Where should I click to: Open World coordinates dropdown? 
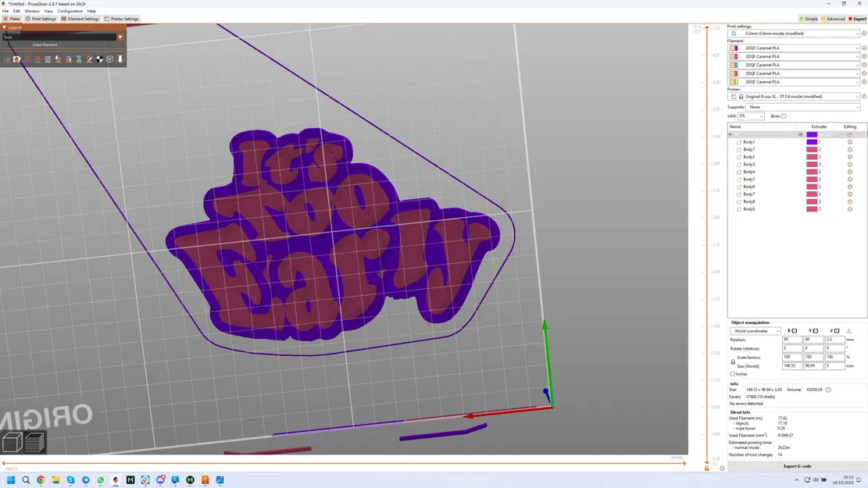pos(755,331)
